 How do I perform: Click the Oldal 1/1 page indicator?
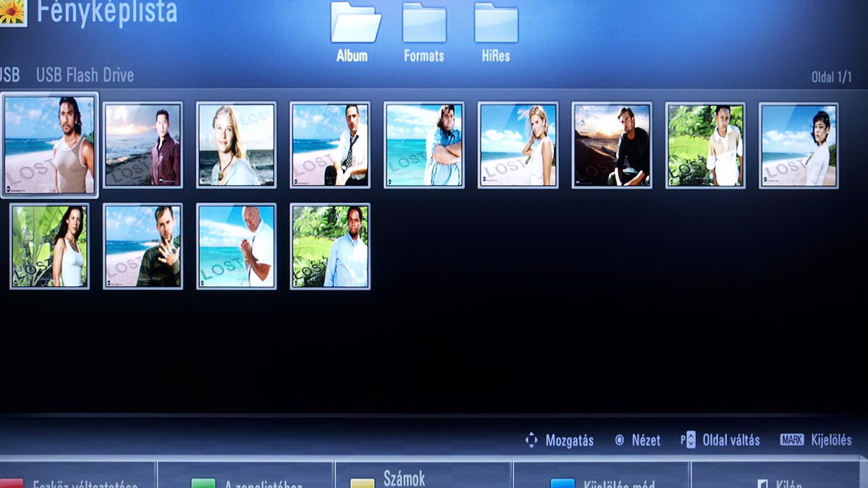pos(831,77)
